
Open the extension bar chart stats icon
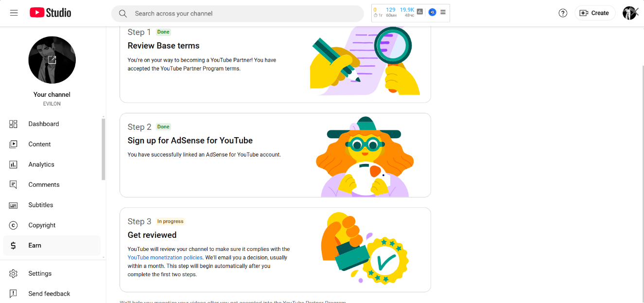[420, 12]
